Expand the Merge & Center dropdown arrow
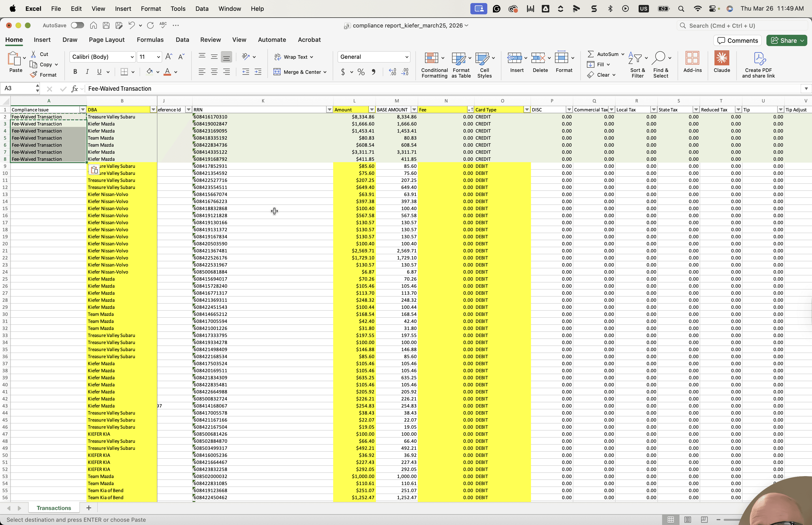Image resolution: width=812 pixels, height=525 pixels. tap(325, 72)
